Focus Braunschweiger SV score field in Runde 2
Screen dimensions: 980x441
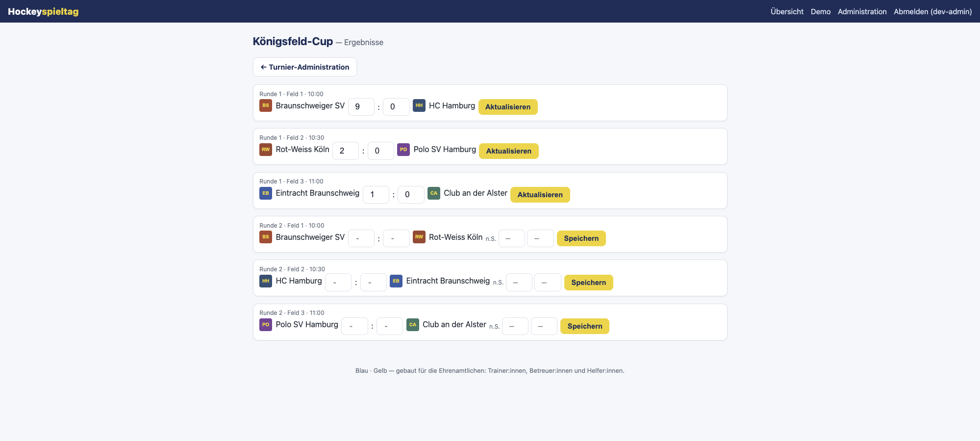[361, 238]
